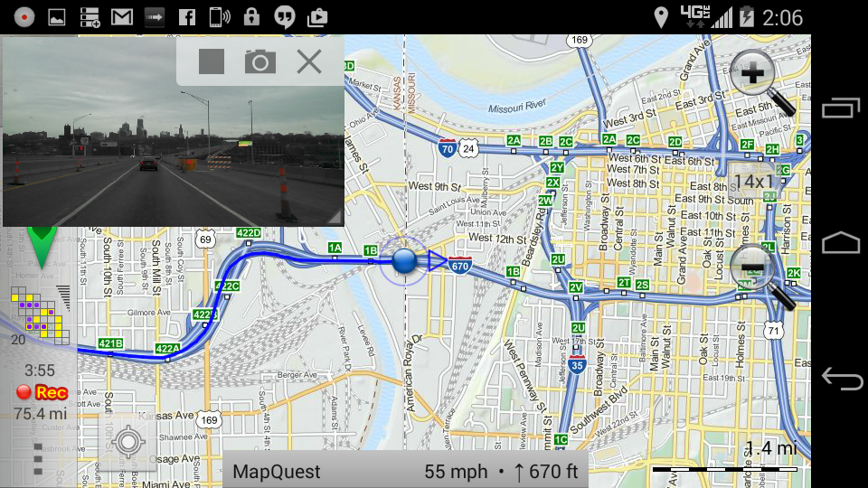Take a snapshot with the camera icon
Image resolution: width=868 pixels, height=488 pixels.
260,61
